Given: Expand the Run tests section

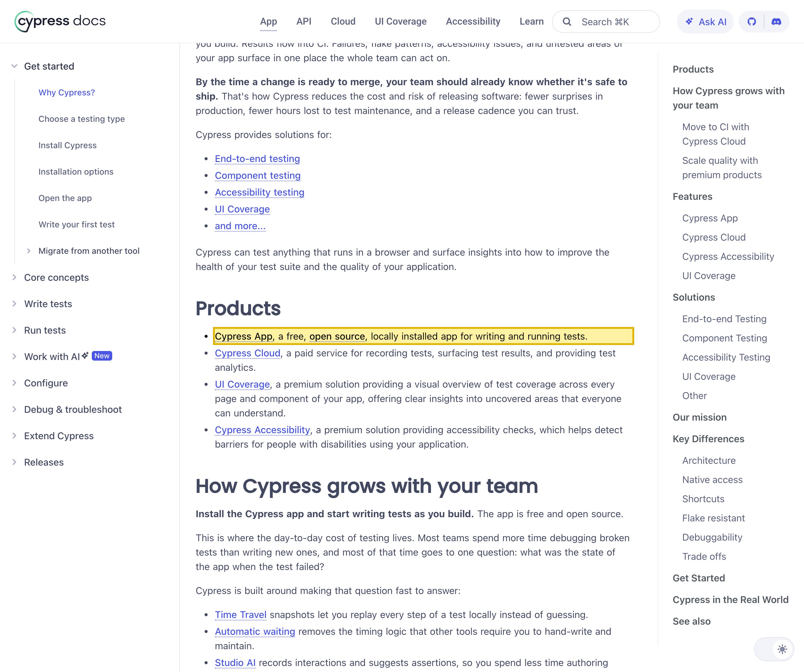Looking at the screenshot, I should point(14,330).
